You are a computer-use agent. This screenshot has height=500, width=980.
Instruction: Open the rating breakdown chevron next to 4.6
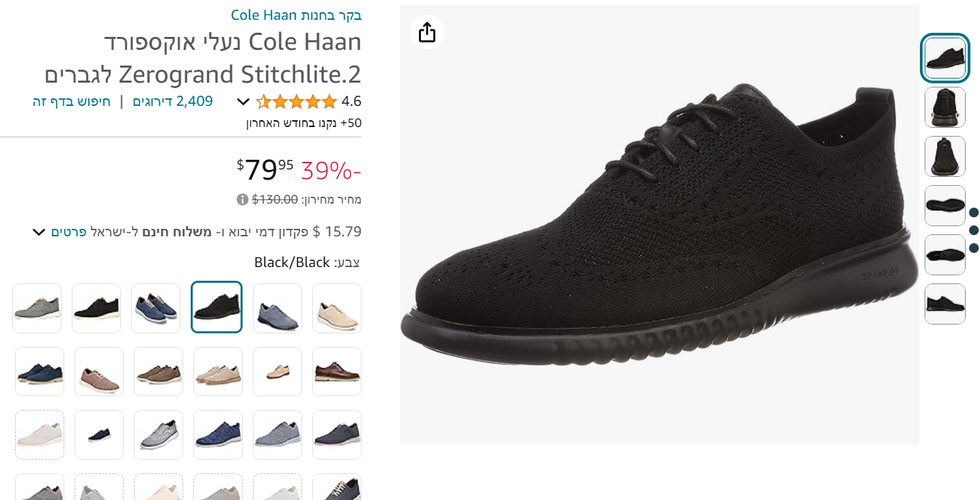click(x=243, y=102)
